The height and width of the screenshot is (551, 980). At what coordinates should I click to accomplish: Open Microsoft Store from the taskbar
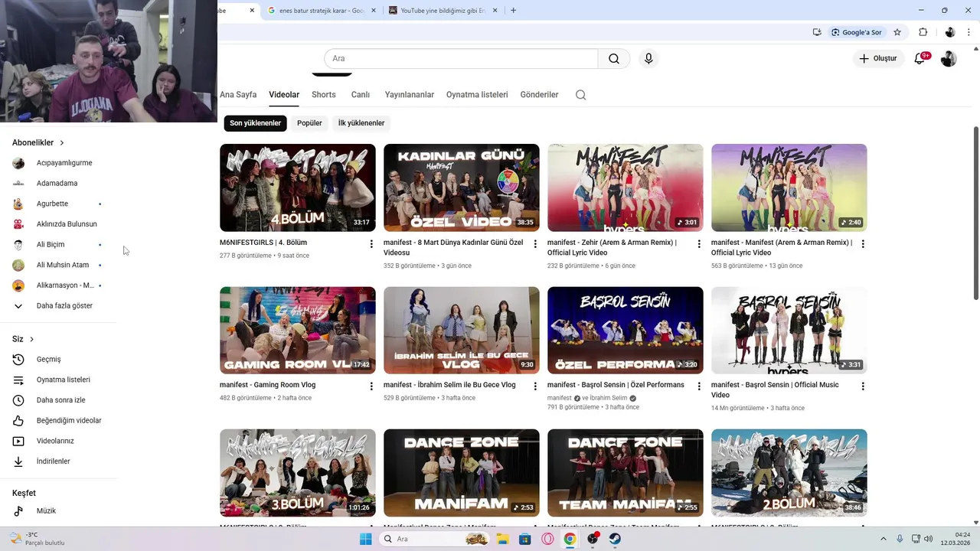pos(525,539)
